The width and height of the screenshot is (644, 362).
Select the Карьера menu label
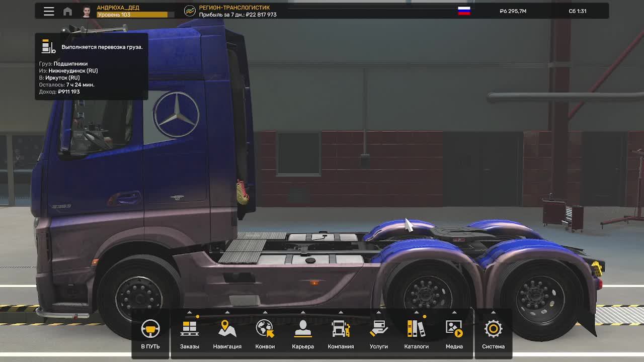[x=303, y=346]
